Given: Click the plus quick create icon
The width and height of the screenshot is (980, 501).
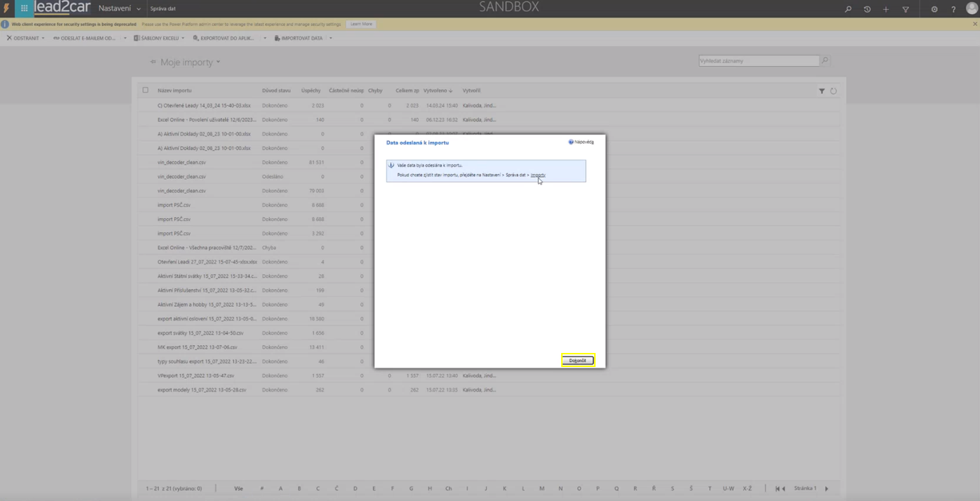Looking at the screenshot, I should coord(886,9).
